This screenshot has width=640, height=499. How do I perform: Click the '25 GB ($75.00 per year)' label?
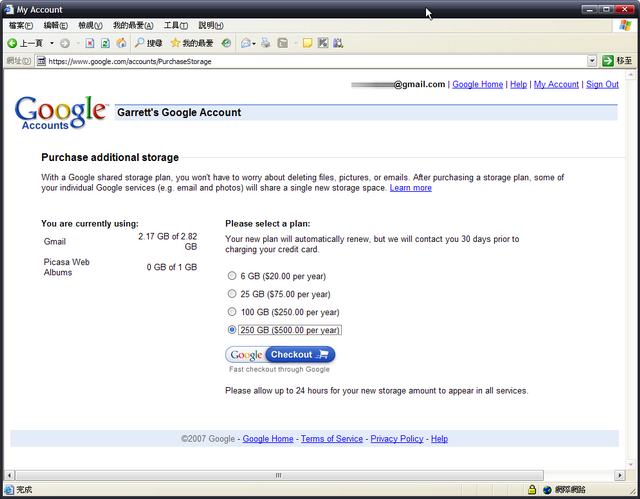click(285, 294)
